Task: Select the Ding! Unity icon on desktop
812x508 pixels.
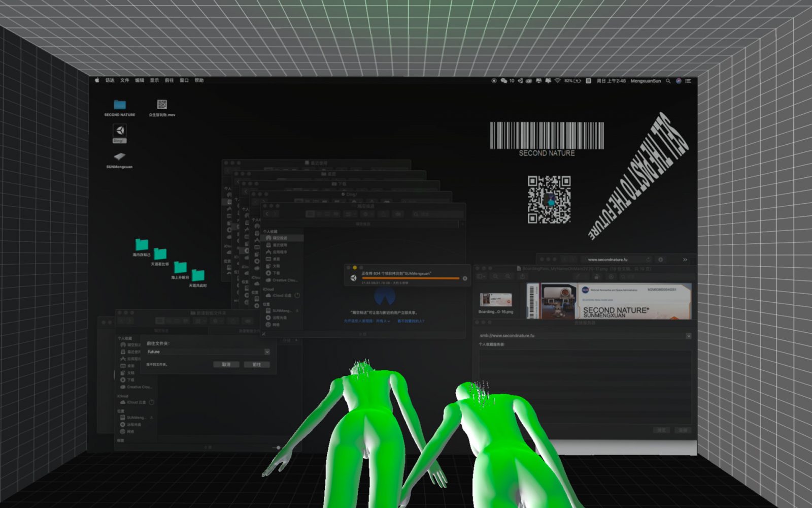Action: (x=120, y=133)
